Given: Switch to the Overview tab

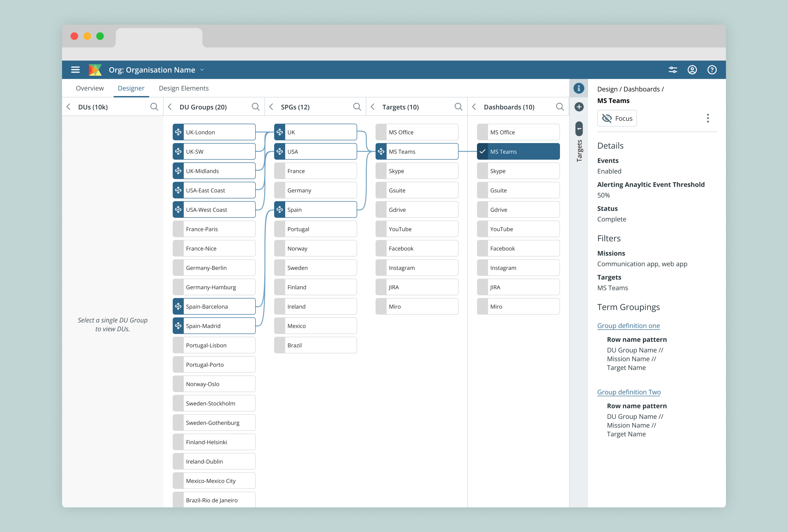Looking at the screenshot, I should pos(90,88).
